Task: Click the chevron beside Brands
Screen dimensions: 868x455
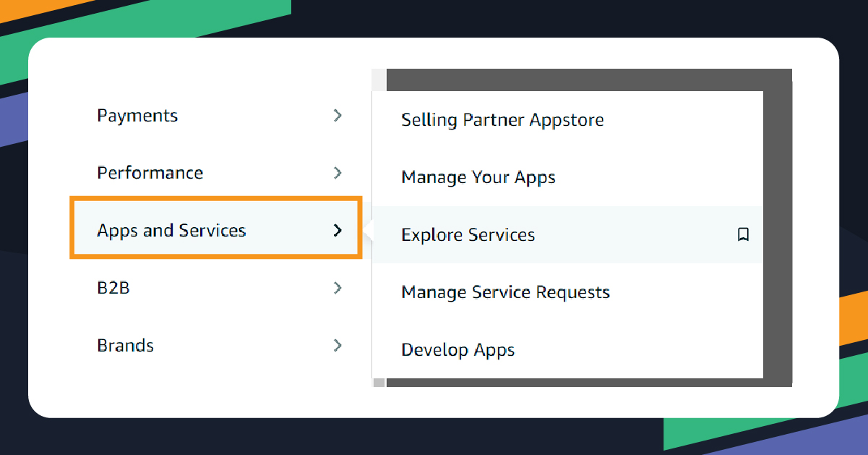Action: pos(338,345)
